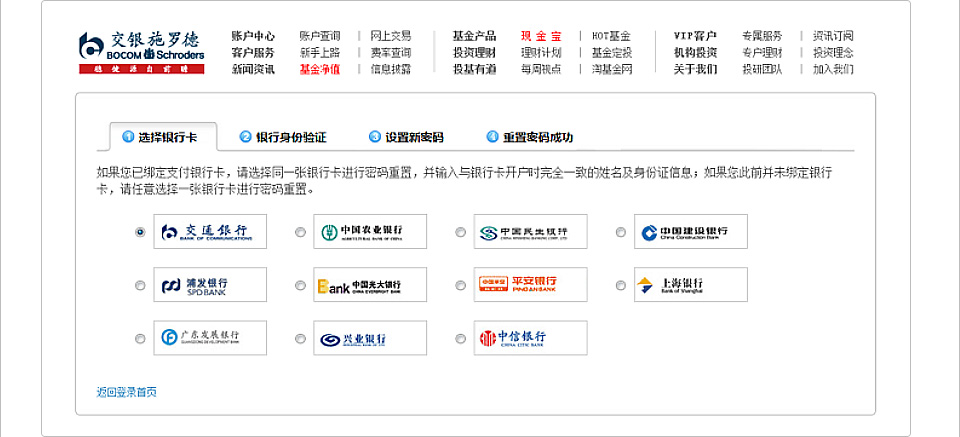Open the 专户理财 link
The width and height of the screenshot is (960, 437).
[x=762, y=53]
